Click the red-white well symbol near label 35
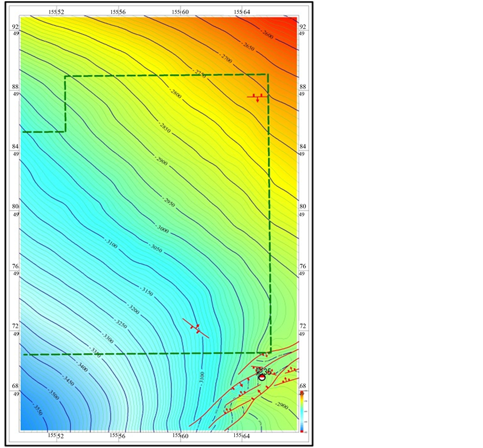Viewport: 483px width, 448px height. [262, 377]
